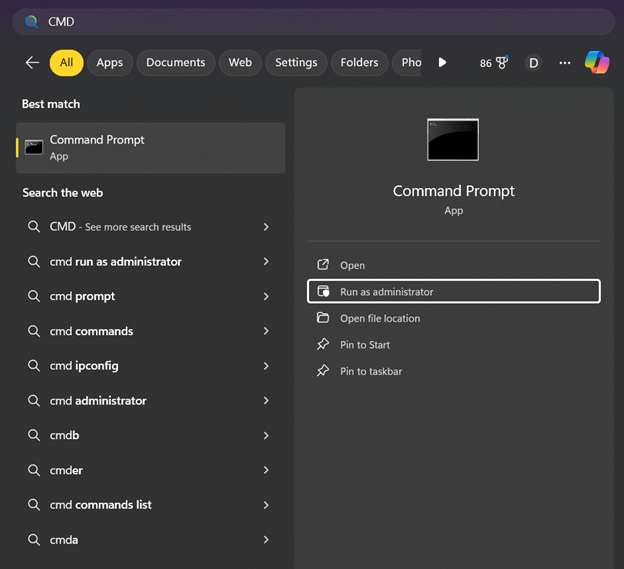Image resolution: width=624 pixels, height=569 pixels.
Task: Choose Open file location
Action: [x=454, y=318]
